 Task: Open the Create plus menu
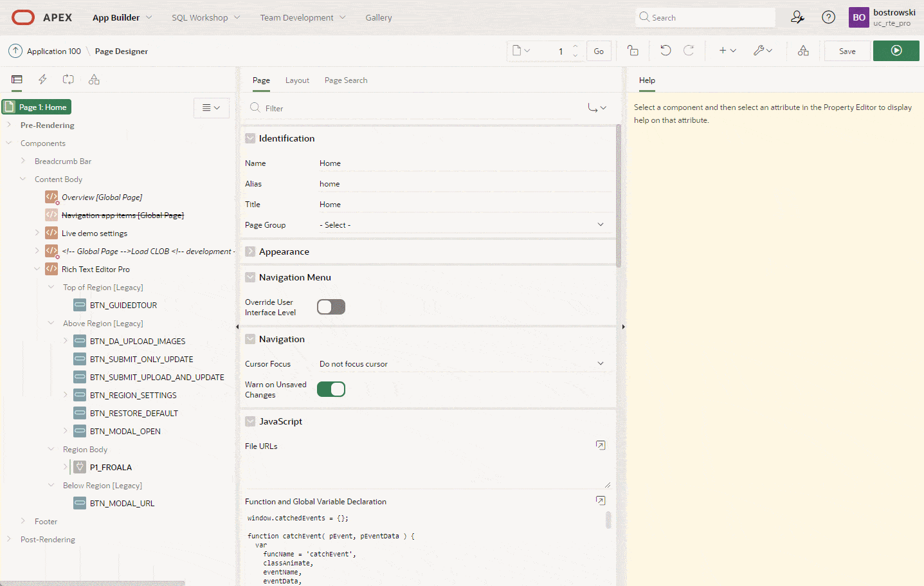pyautogui.click(x=727, y=51)
